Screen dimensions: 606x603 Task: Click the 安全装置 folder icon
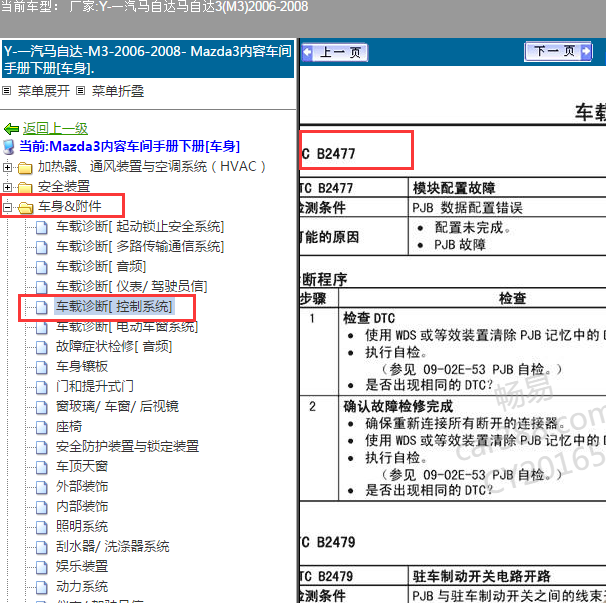click(25, 188)
